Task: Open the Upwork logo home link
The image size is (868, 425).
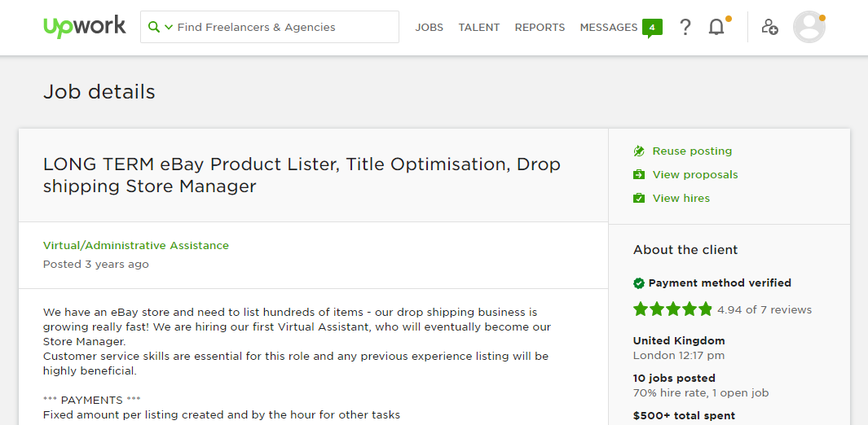Action: pos(85,27)
